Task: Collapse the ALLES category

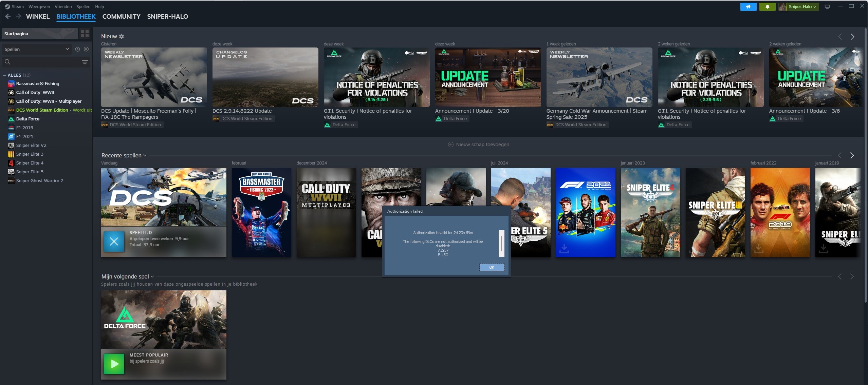Action: point(4,75)
